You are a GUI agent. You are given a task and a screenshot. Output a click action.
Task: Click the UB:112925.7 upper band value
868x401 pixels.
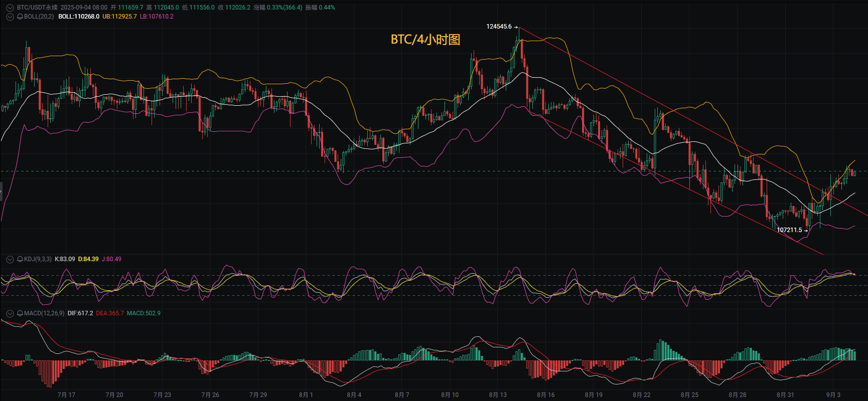(119, 17)
